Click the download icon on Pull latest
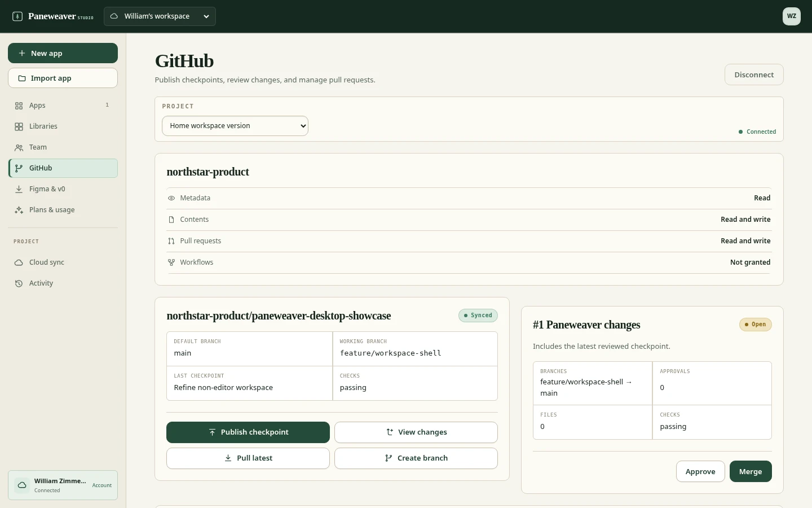Image resolution: width=812 pixels, height=508 pixels. [x=228, y=458]
